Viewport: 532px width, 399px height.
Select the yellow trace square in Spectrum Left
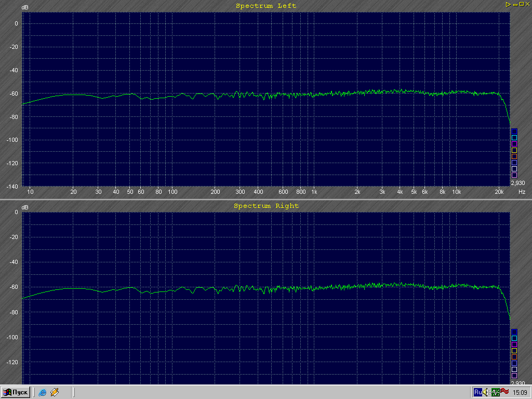tap(514, 150)
